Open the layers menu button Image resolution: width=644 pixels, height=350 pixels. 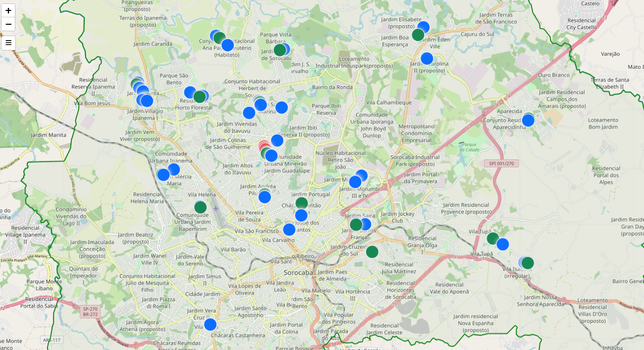(8, 43)
